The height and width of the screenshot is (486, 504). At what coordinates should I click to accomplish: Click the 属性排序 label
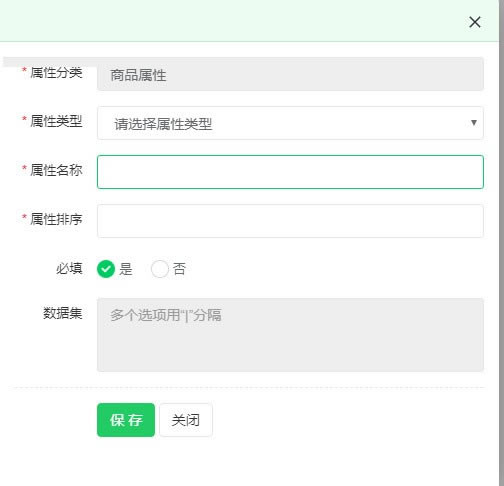[56, 219]
